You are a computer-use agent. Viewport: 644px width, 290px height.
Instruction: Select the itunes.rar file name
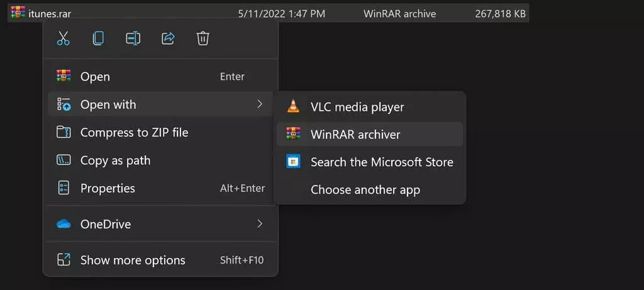[50, 14]
